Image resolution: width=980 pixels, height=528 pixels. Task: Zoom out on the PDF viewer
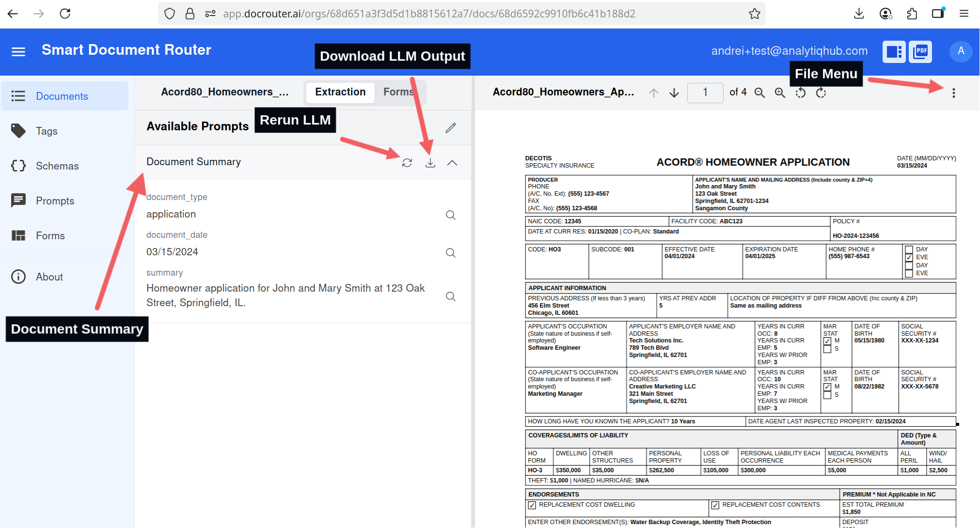pos(759,93)
